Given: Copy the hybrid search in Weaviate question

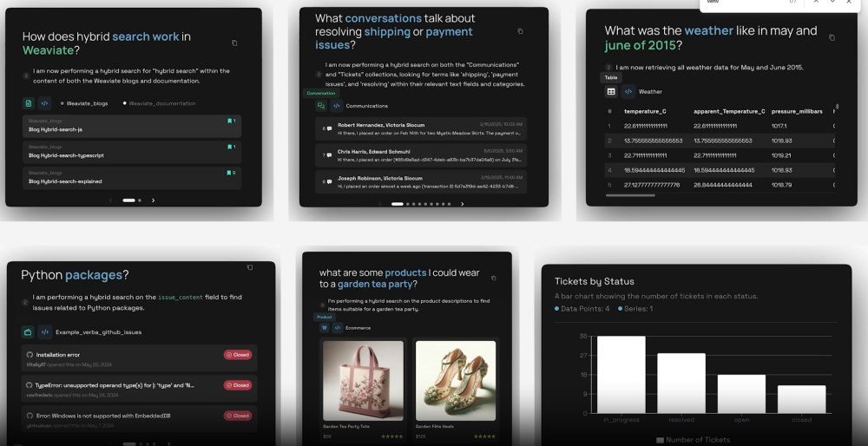Looking at the screenshot, I should point(234,43).
